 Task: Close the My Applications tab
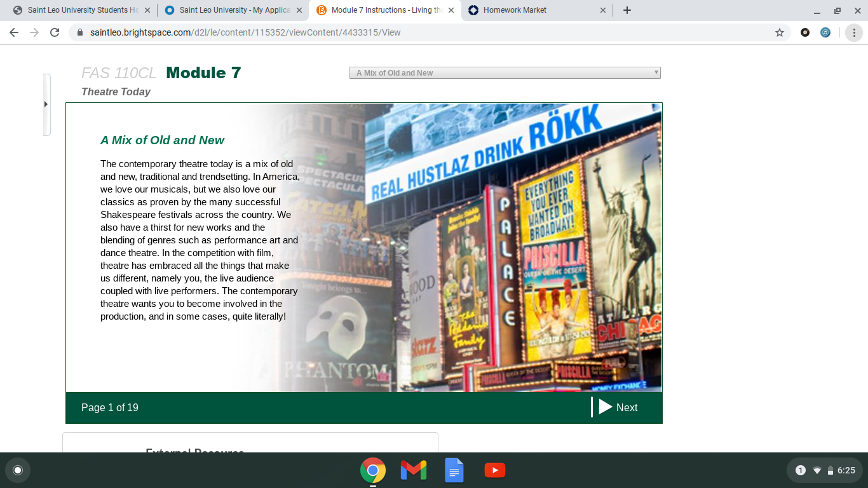(299, 10)
